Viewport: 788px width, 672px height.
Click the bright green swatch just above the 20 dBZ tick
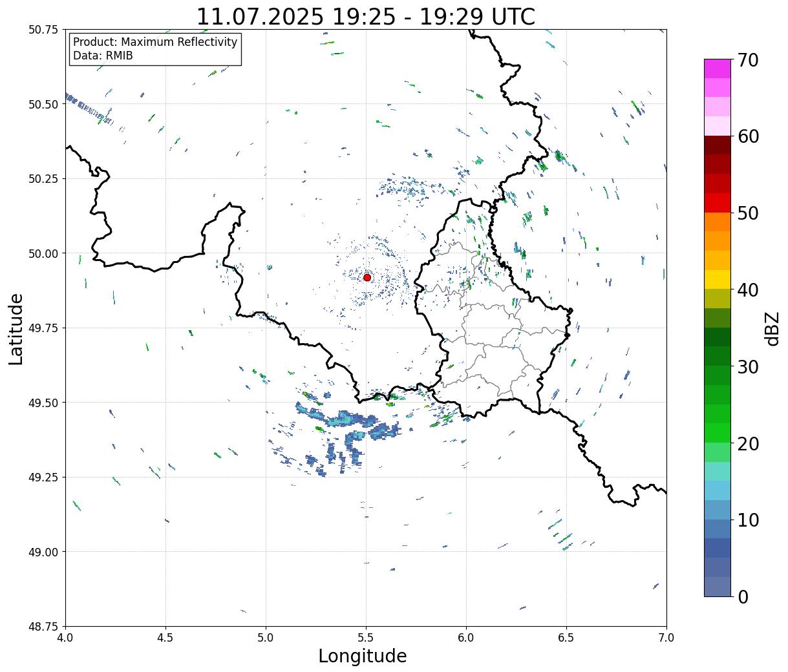[x=718, y=433]
